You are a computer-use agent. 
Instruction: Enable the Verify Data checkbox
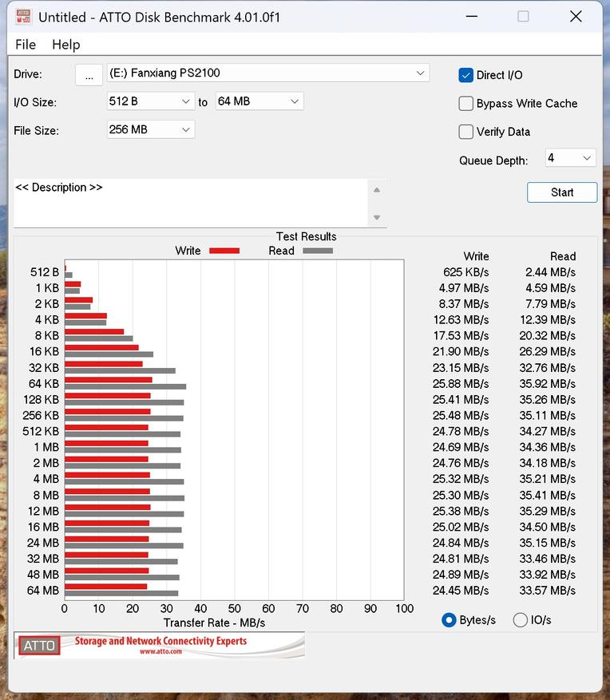[x=465, y=132]
